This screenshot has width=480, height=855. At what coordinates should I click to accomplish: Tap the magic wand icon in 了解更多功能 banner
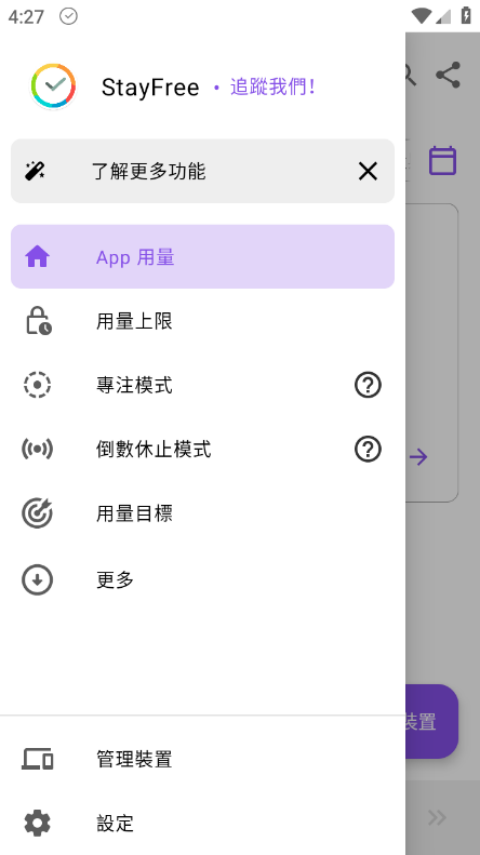coord(35,171)
